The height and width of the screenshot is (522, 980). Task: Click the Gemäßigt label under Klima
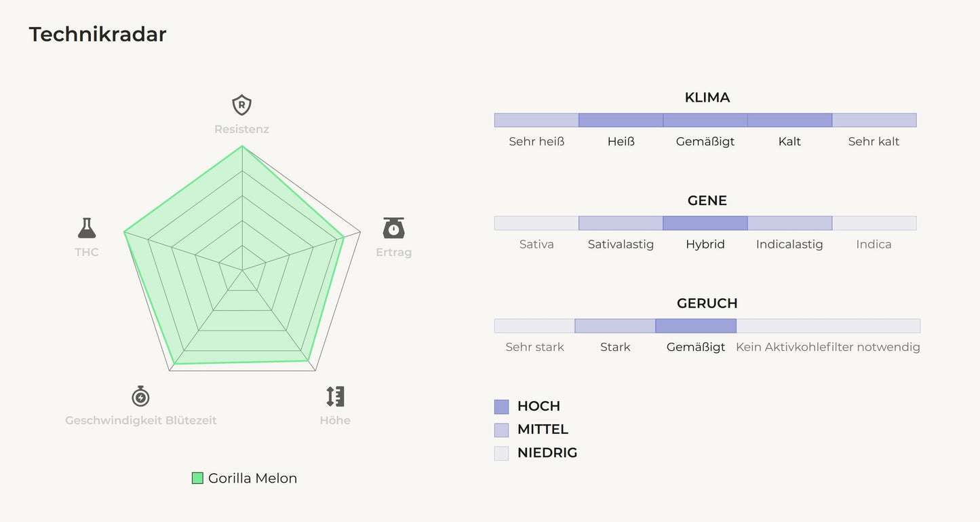point(705,141)
